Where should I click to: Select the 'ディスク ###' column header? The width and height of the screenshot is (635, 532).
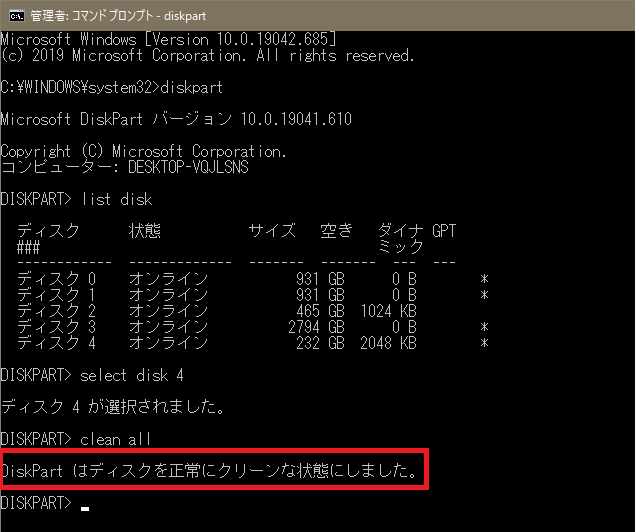48,239
